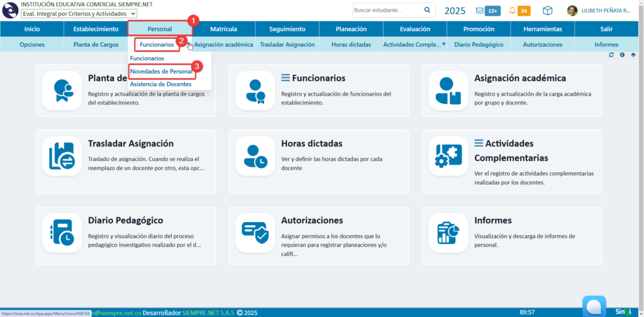Viewport: 644px width, 317px height.
Task: Click the Salir button
Action: coord(606,29)
